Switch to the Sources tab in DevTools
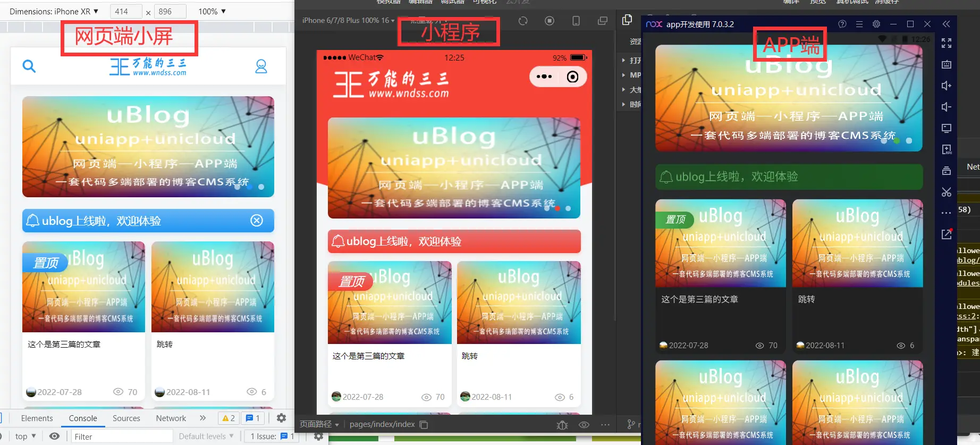The image size is (980, 445). [x=126, y=418]
